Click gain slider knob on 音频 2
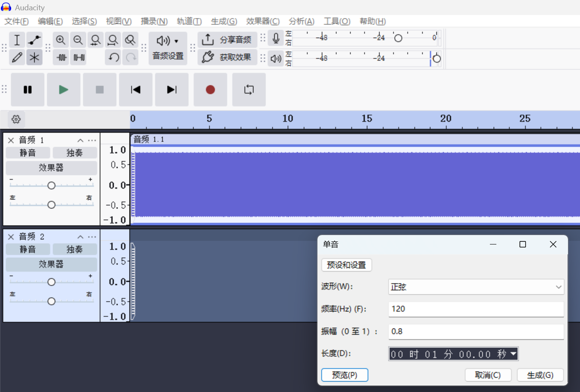580x392 pixels. pos(51,282)
